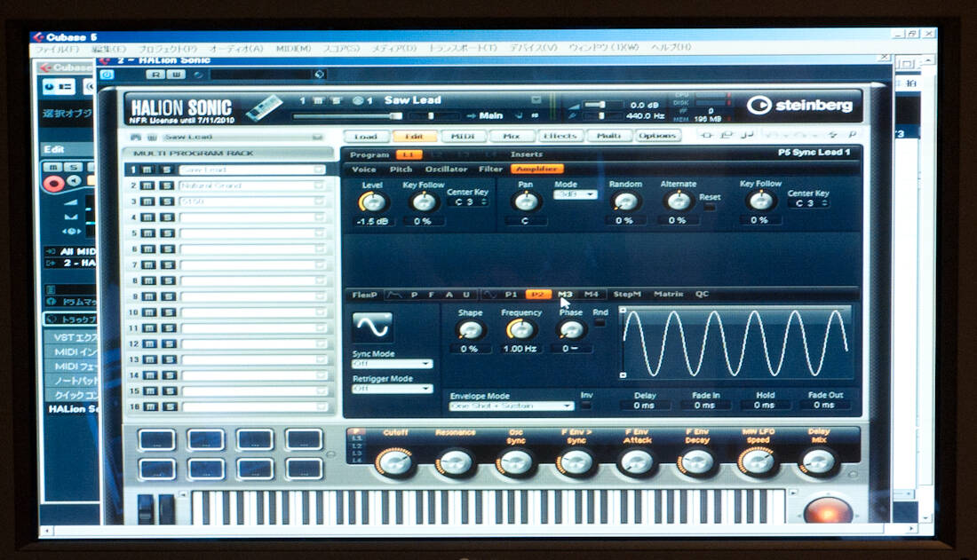This screenshot has height=560, width=977.
Task: Click the Options page button
Action: (x=657, y=135)
